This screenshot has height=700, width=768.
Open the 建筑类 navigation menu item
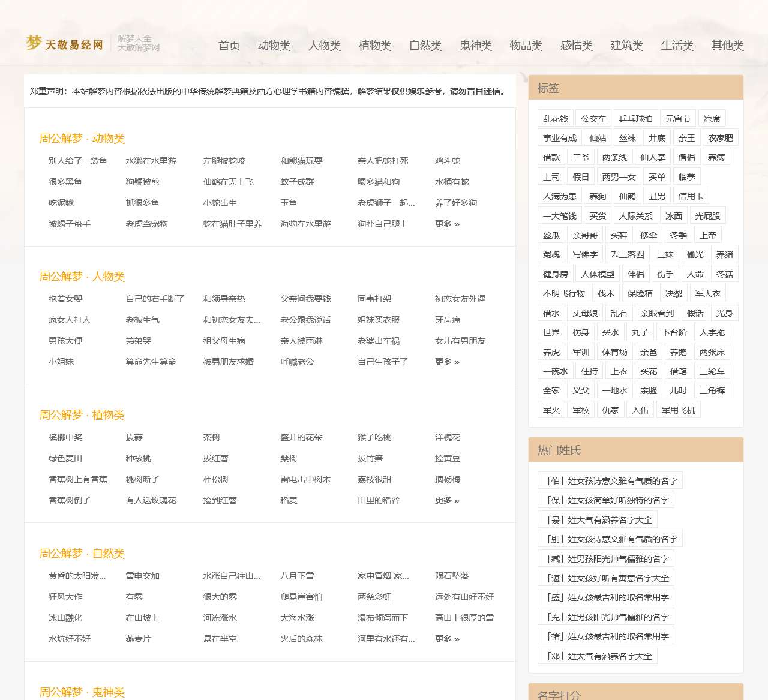pos(627,46)
